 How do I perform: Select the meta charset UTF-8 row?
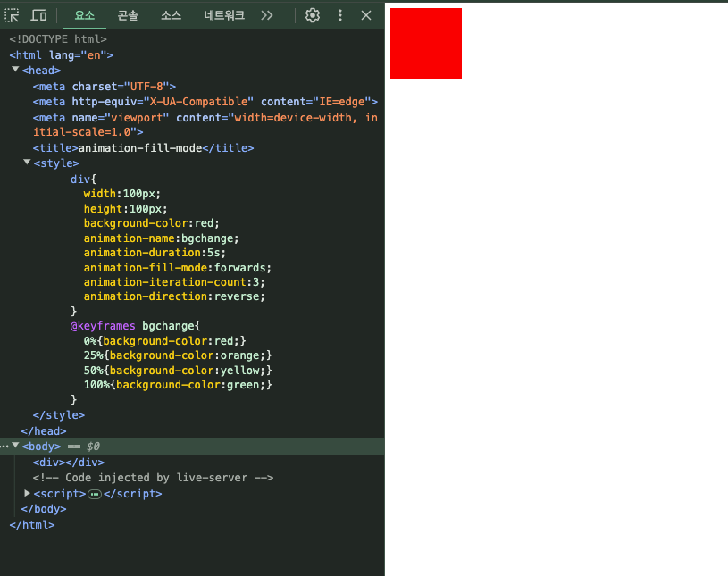pos(105,87)
